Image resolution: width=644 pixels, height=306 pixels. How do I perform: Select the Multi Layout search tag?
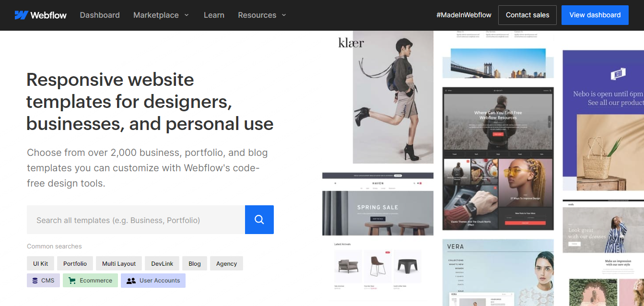[119, 263]
